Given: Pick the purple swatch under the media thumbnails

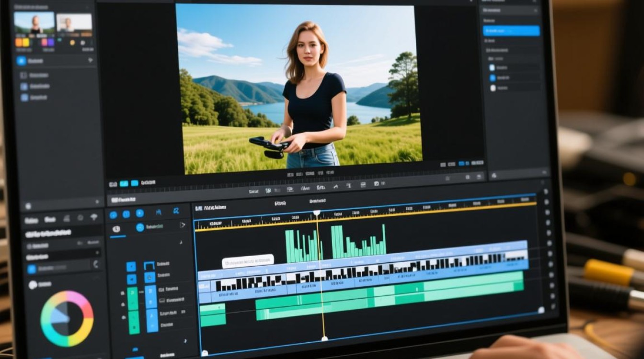Looking at the screenshot, I should coord(51,42).
